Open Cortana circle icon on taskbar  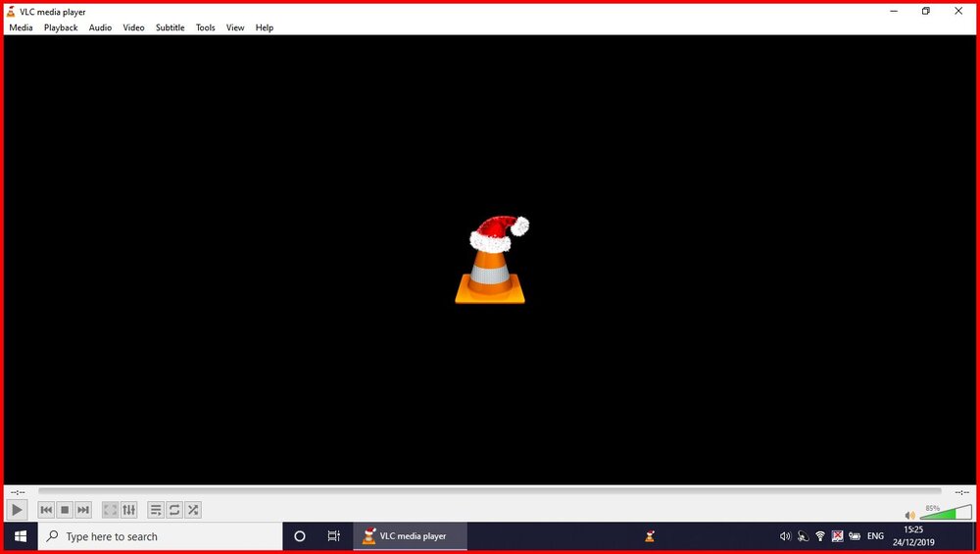pyautogui.click(x=299, y=536)
